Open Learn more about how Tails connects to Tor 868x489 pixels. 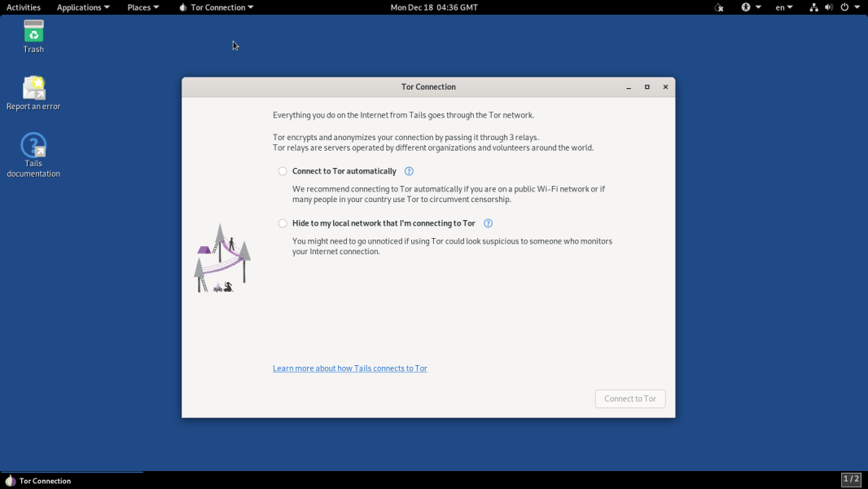[350, 368]
